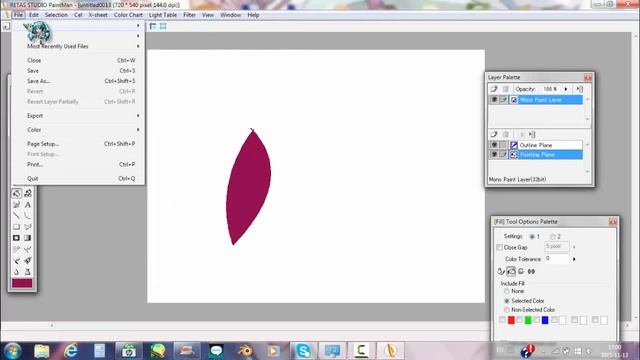Viewport: 640px width, 360px height.
Task: Click the Painting Plane type icon
Action: pyautogui.click(x=514, y=155)
